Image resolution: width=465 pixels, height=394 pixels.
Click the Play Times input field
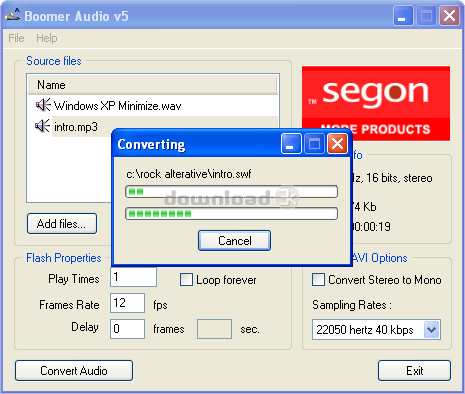133,277
